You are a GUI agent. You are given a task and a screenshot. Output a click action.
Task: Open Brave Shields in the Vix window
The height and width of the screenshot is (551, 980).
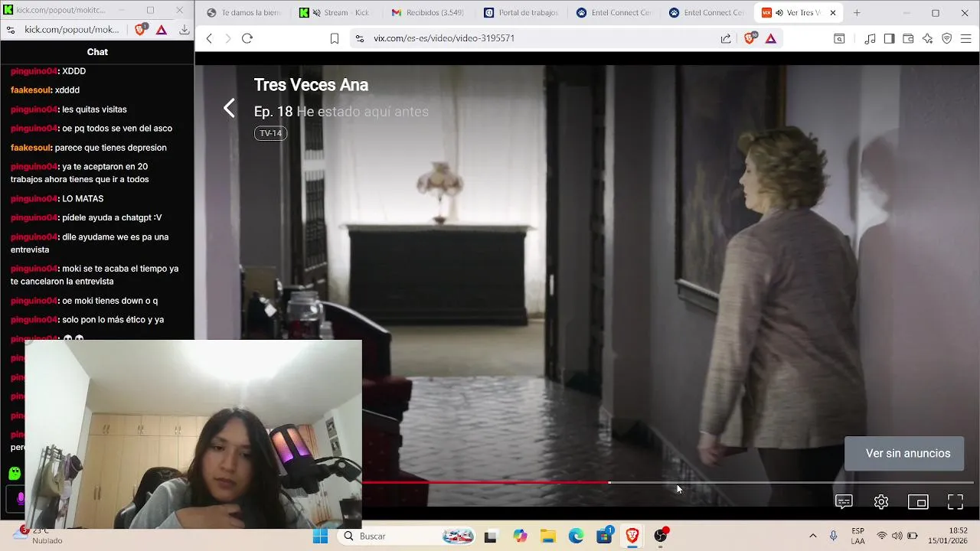pos(750,38)
